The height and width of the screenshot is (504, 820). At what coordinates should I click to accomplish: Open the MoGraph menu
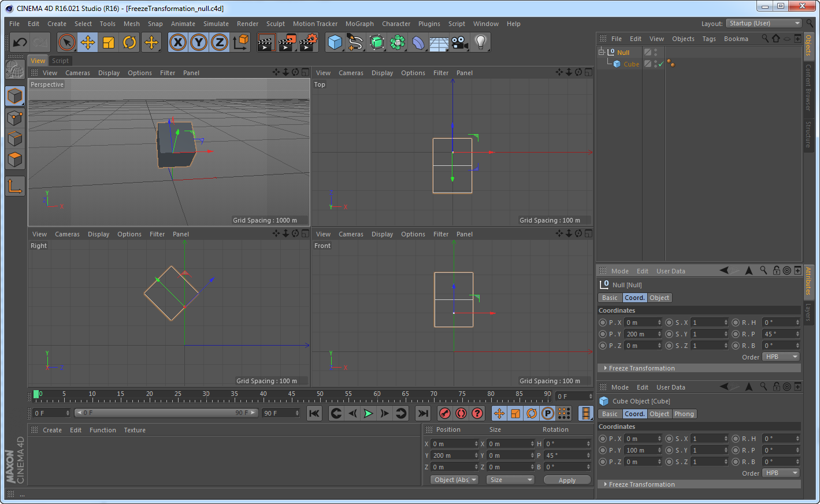pos(359,24)
